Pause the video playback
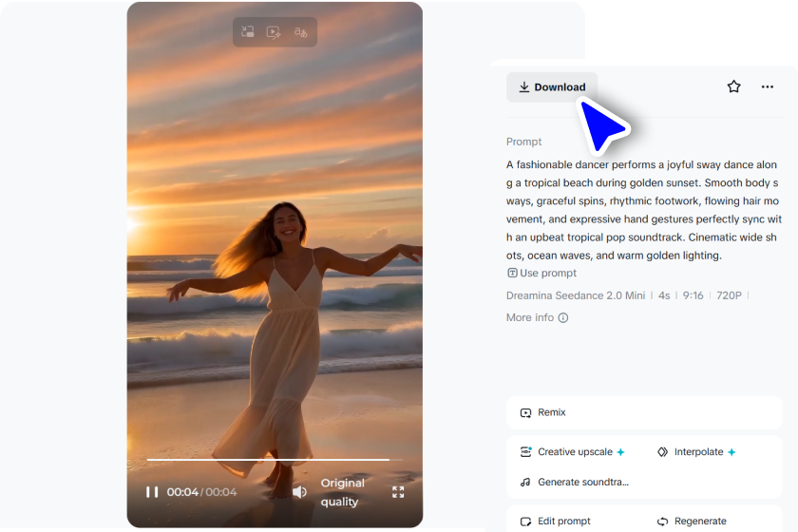The width and height of the screenshot is (798, 532). click(x=152, y=492)
